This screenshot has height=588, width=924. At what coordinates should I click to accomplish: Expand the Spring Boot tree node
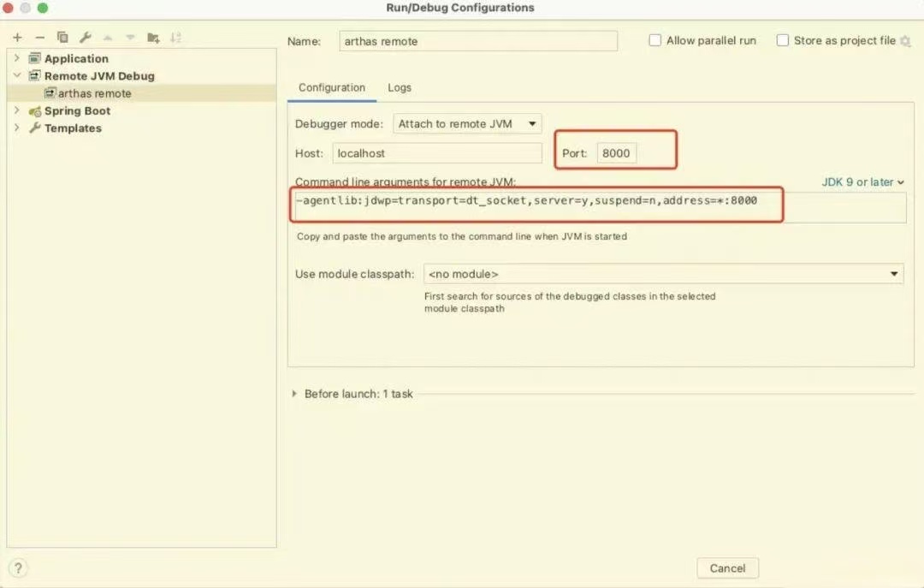(x=17, y=110)
